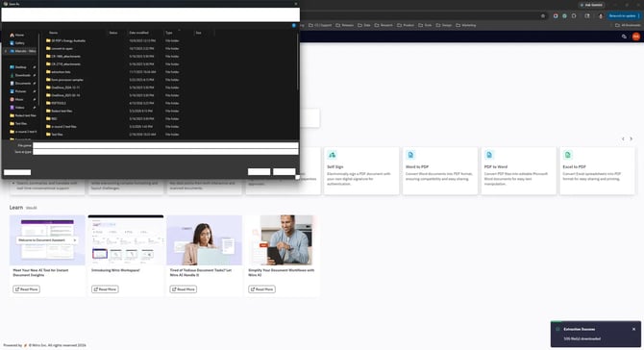Click the pin icon beside Downloads

click(35, 76)
